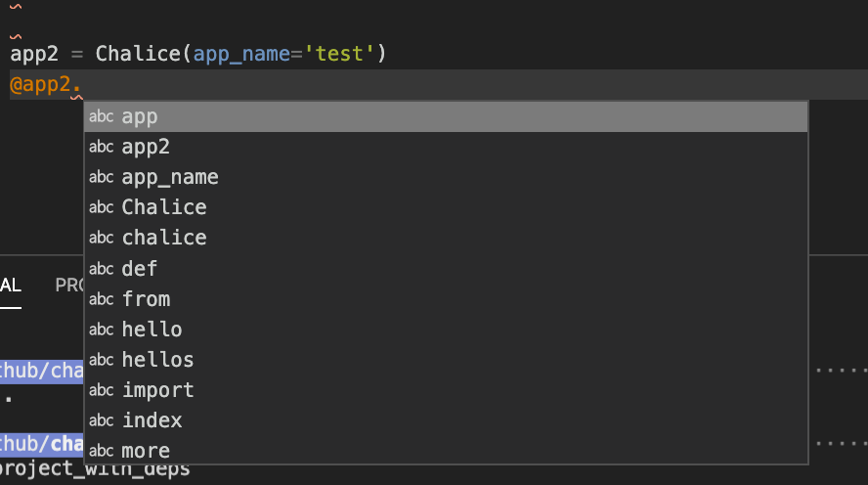Screen dimensions: 868x485
Task: Switch to the partially hidden PRO panel tab
Action: coord(69,286)
